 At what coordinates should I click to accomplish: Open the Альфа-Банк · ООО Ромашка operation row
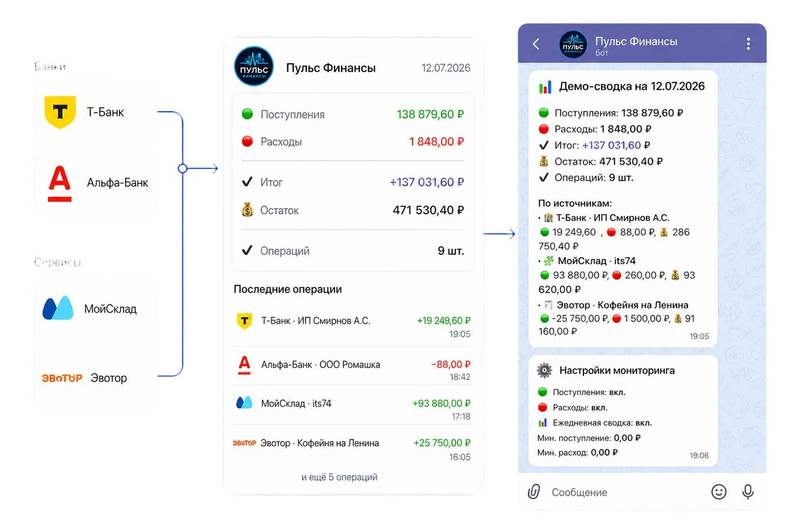point(353,368)
